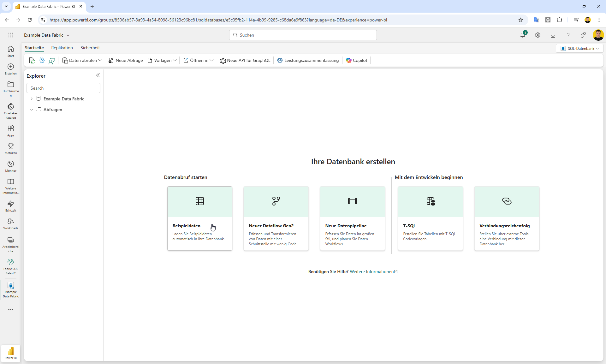Click the browser address bar URL
This screenshot has height=364, width=606.
[x=218, y=20]
